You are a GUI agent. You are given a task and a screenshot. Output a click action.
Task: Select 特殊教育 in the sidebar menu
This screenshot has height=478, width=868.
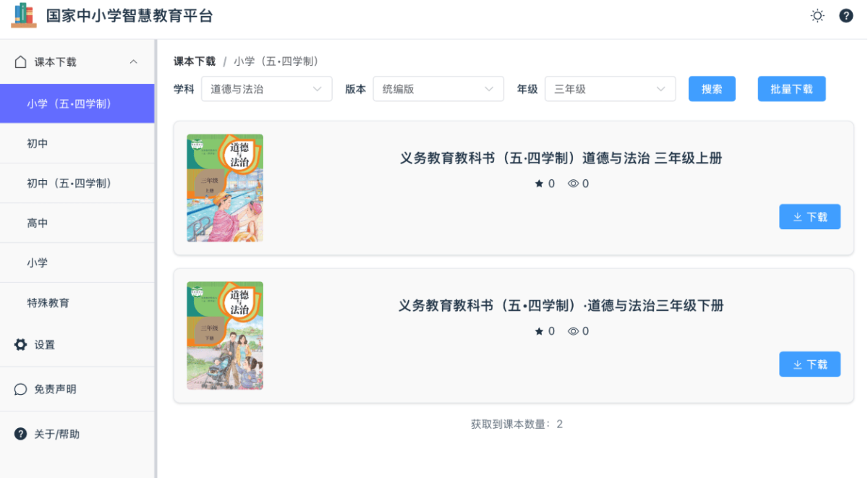pos(77,303)
